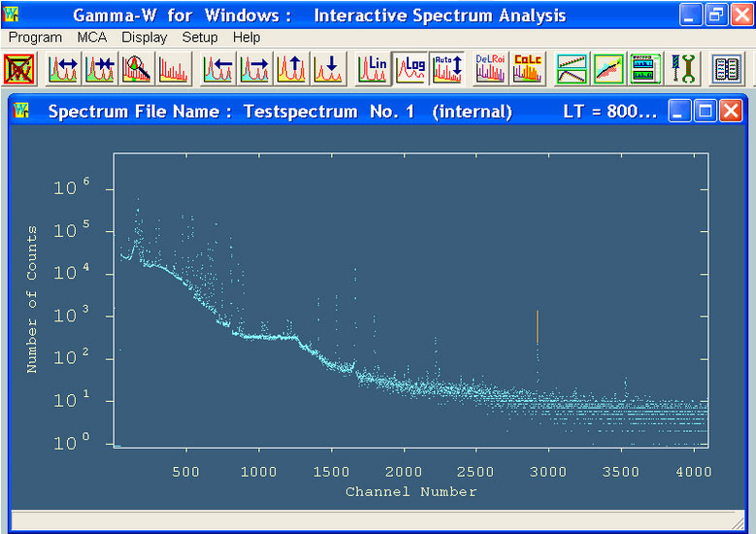Open the wrench and drill settings tool
Viewport: 756px width, 534px height.
click(684, 69)
